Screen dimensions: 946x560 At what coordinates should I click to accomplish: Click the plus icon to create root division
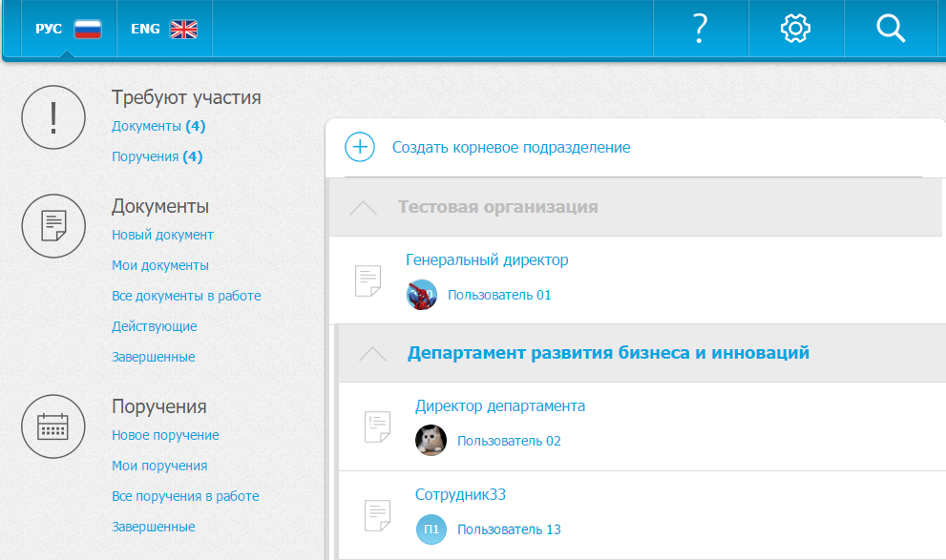click(360, 147)
